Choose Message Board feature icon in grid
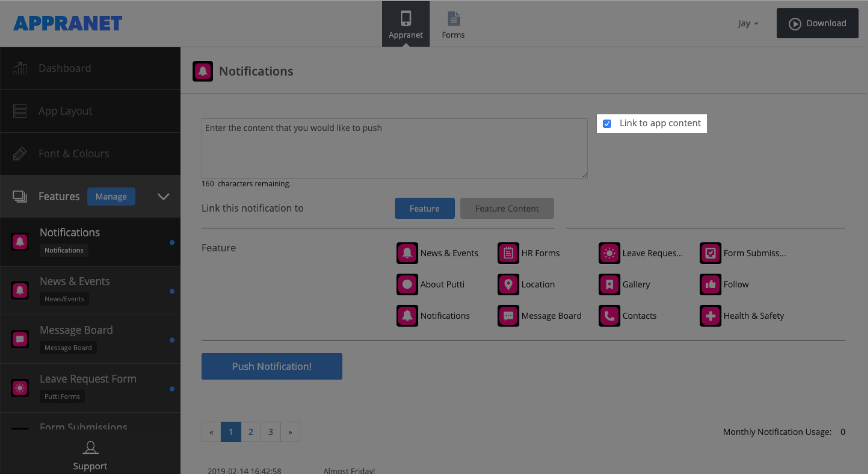Screen dimensions: 868x474 pos(508,316)
